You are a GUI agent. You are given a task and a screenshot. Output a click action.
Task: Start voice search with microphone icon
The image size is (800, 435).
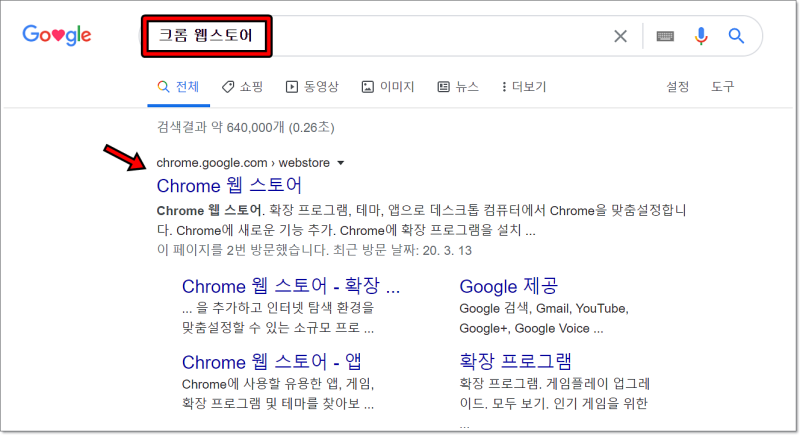tap(701, 36)
